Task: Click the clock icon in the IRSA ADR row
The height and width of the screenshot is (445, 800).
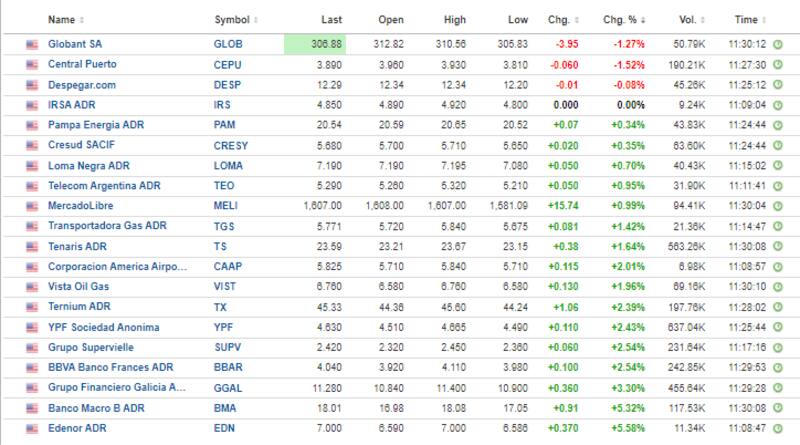Action: (777, 105)
